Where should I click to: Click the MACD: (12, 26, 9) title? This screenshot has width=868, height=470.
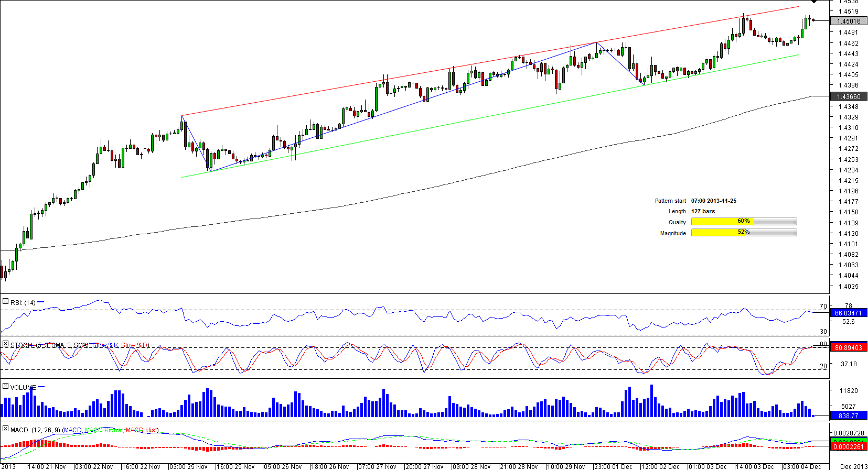35,430
